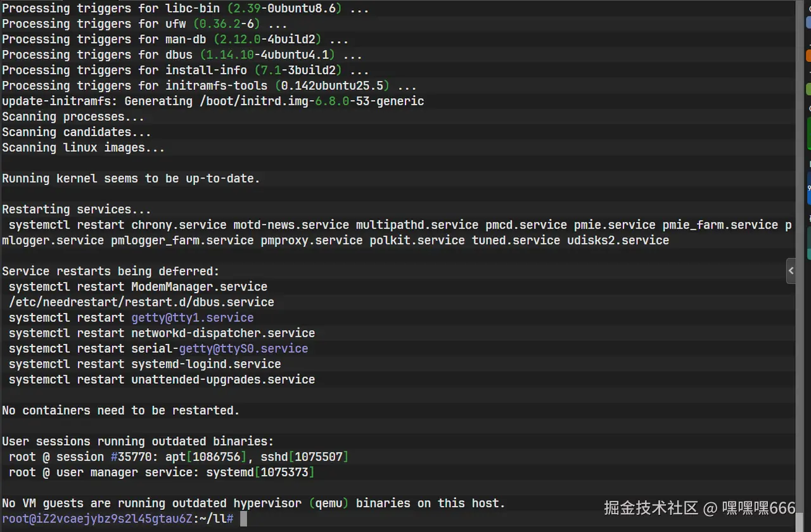Click the 掘金技术社区 watermark text
Image resolution: width=811 pixels, height=532 pixels.
[x=651, y=508]
